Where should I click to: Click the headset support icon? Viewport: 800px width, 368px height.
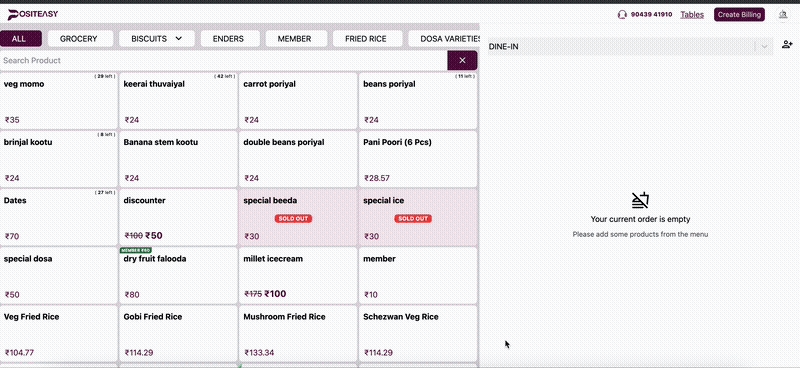621,15
